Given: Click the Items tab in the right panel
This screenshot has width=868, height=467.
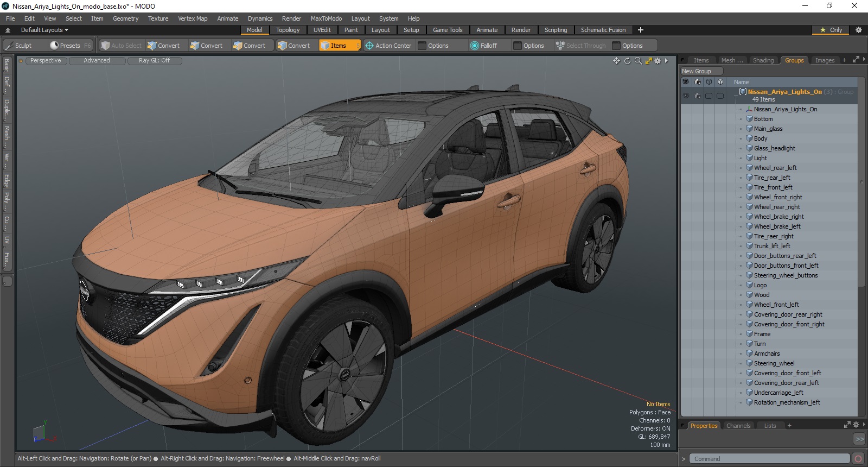Looking at the screenshot, I should point(701,60).
